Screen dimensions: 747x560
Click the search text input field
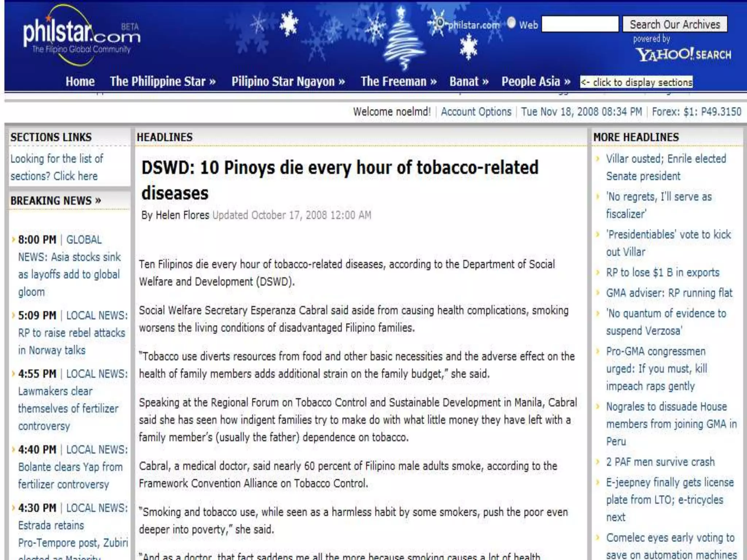(580, 24)
